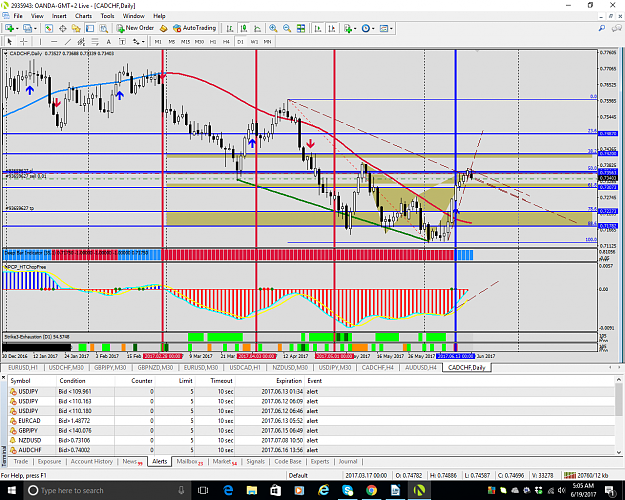
Task: Select the M5 timeframe
Action: [172, 41]
